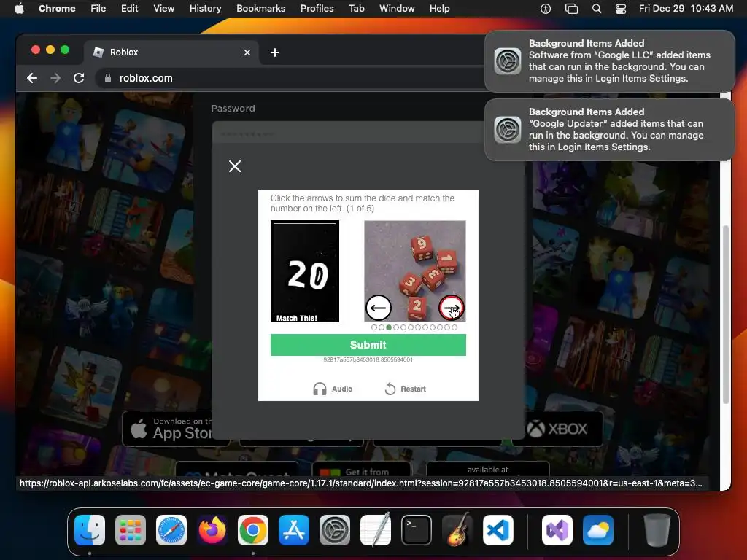The image size is (747, 560).
Task: Click the lock icon in address bar
Action: pyautogui.click(x=108, y=78)
